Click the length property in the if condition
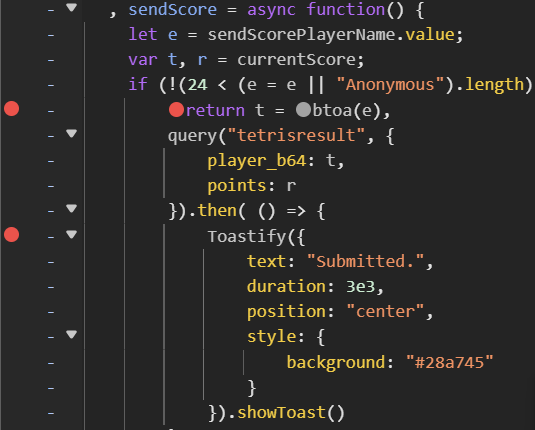535x430 pixels. pyautogui.click(x=494, y=84)
